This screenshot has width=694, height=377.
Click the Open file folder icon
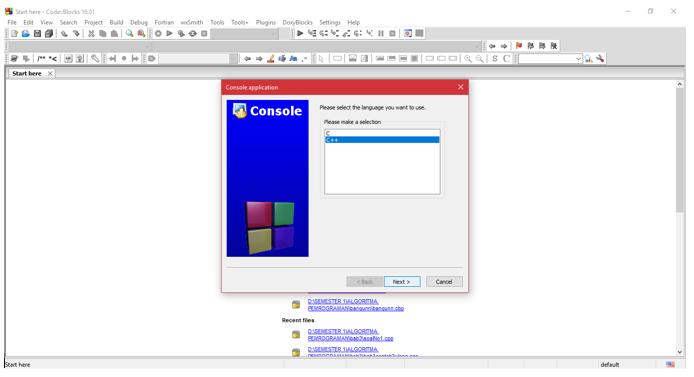pos(26,34)
